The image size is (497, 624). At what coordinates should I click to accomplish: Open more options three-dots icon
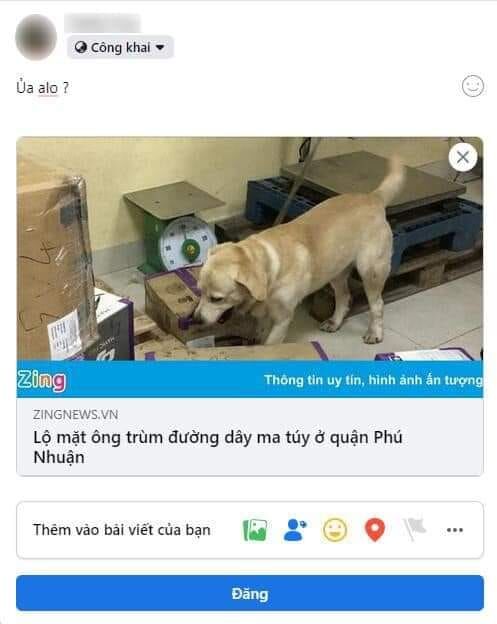pyautogui.click(x=454, y=530)
